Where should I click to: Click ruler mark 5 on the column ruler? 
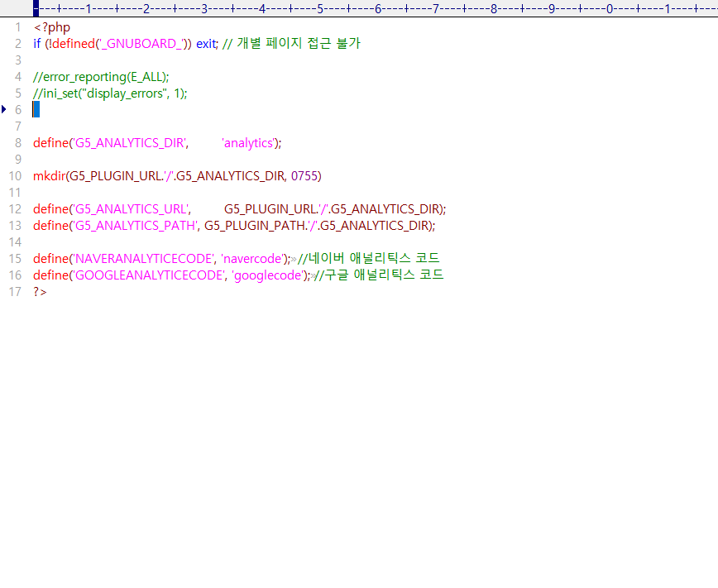click(319, 8)
